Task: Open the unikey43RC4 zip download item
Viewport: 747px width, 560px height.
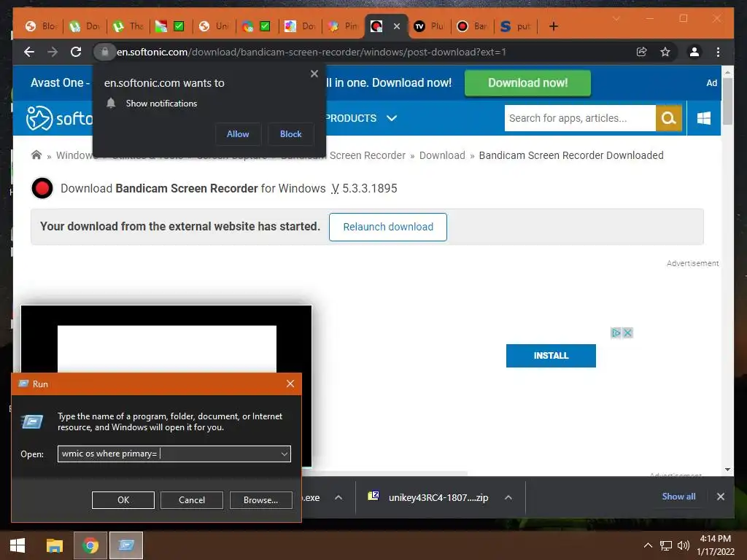Action: tap(427, 497)
